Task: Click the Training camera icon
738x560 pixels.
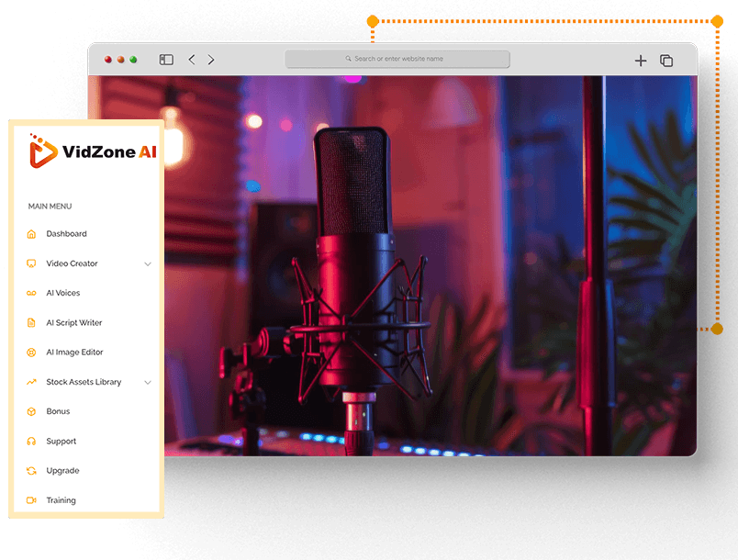Action: [31, 500]
